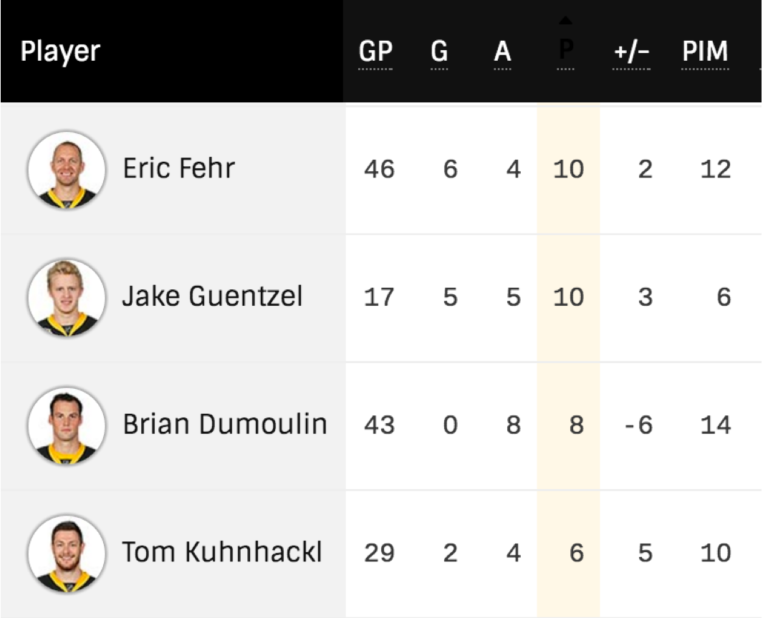Click Tom Kuhnhackl's headshot photo

(x=67, y=553)
